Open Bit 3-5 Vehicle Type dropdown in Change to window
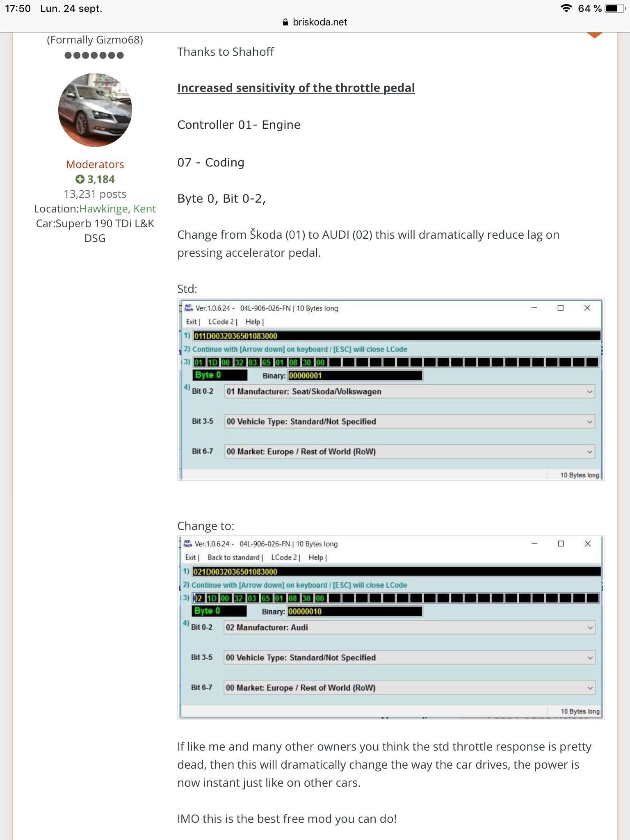 [409, 658]
